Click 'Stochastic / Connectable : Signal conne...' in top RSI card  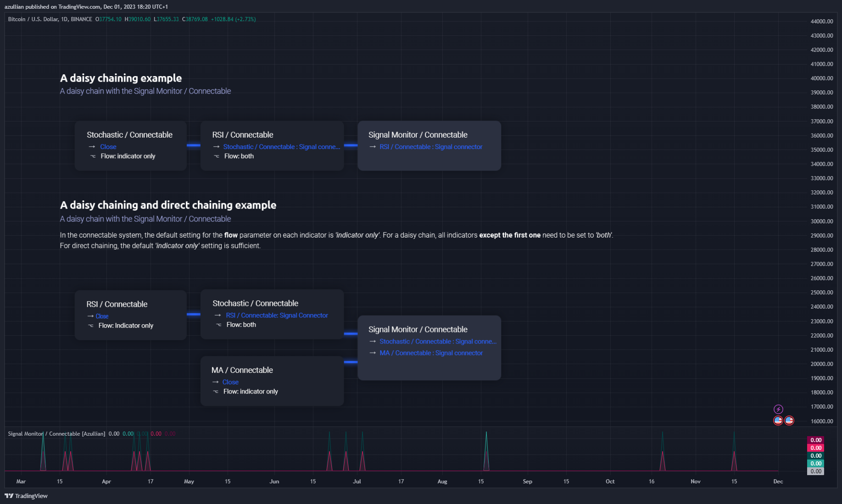pos(282,147)
